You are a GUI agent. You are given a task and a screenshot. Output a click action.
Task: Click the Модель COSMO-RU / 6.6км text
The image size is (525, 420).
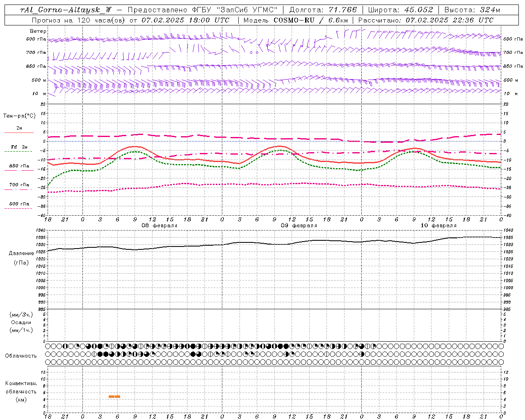[x=296, y=20]
